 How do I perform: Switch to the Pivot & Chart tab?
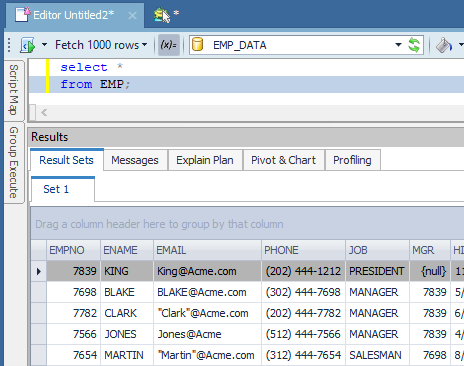283,160
